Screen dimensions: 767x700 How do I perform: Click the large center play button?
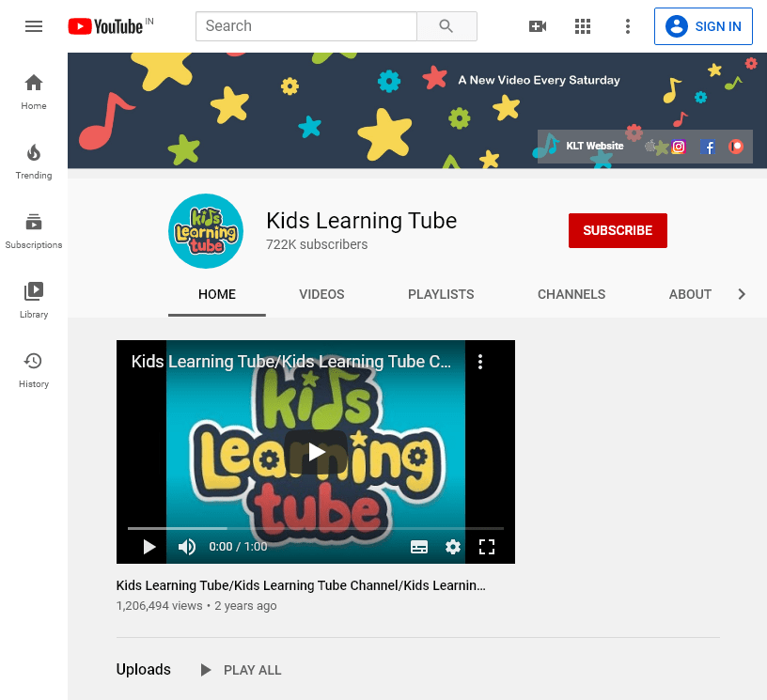316,452
